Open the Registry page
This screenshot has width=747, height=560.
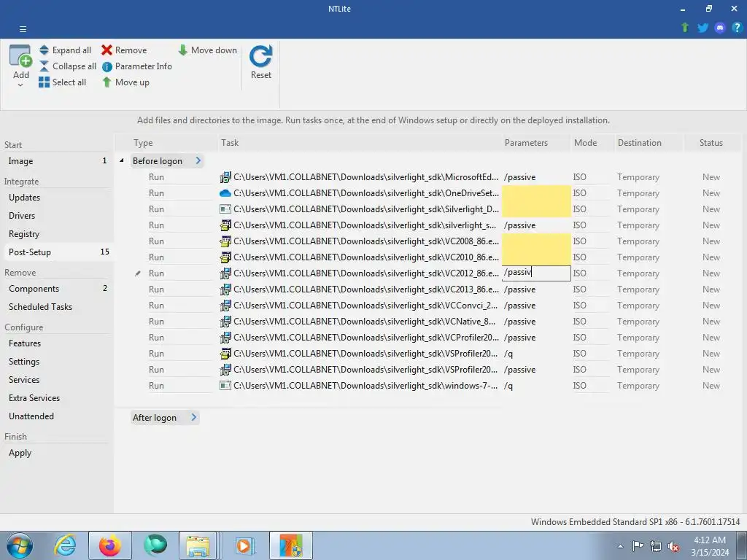pos(57,234)
